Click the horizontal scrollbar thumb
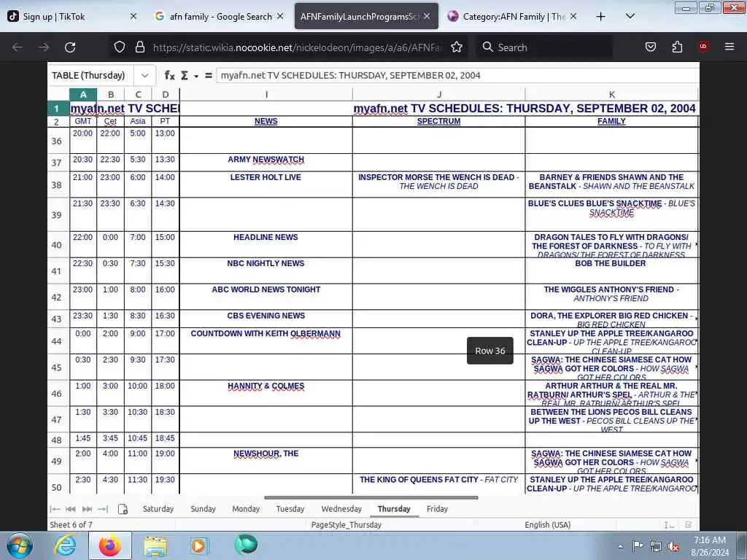This screenshot has width=747, height=560. pos(371,497)
